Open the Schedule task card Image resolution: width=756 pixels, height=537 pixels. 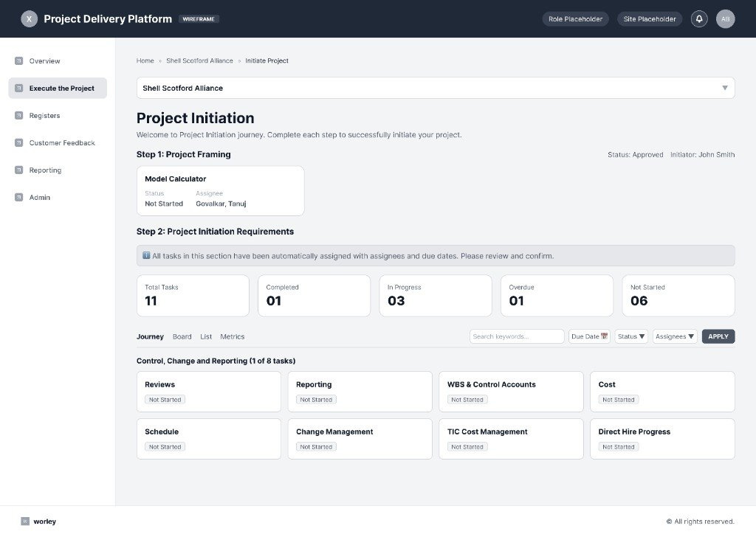point(209,439)
